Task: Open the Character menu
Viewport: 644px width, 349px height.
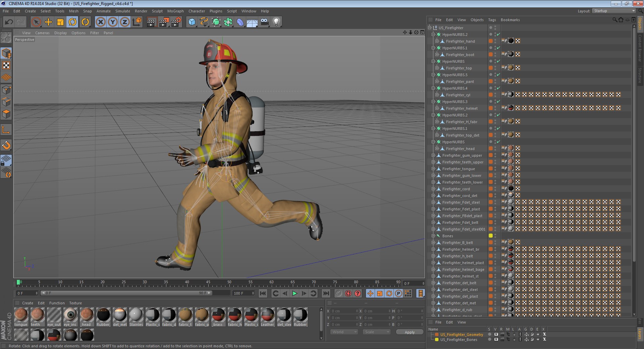Action: coord(197,11)
